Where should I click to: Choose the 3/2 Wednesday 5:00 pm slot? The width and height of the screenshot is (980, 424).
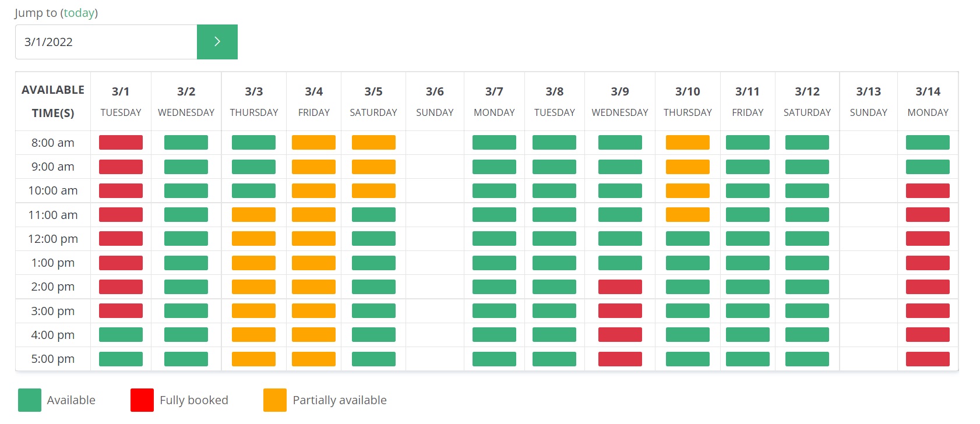coord(186,359)
